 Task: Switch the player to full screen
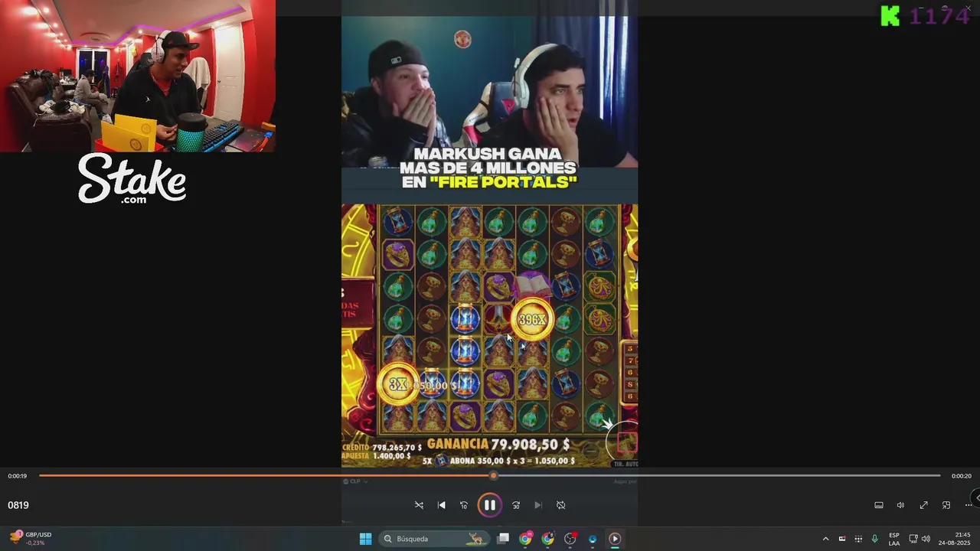coord(923,505)
